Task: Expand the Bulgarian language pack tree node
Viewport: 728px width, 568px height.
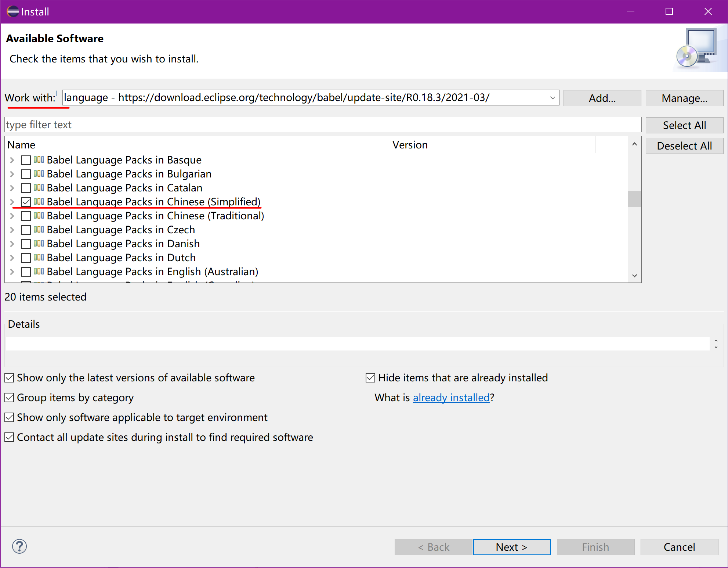Action: (x=12, y=174)
